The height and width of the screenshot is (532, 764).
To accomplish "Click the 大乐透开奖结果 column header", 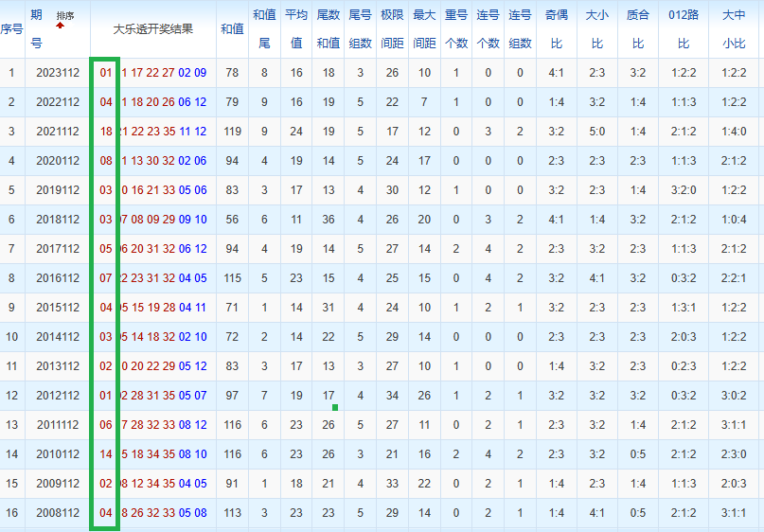I will coord(152,28).
